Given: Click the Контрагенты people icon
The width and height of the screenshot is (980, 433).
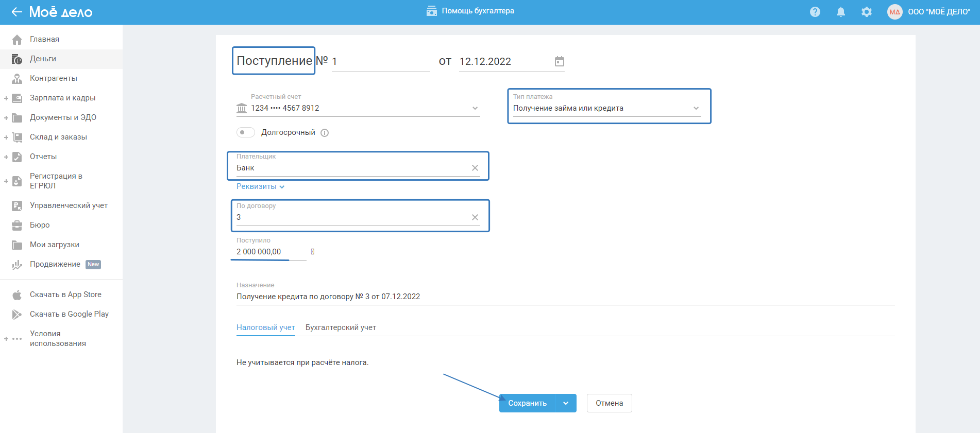Looking at the screenshot, I should (x=17, y=78).
